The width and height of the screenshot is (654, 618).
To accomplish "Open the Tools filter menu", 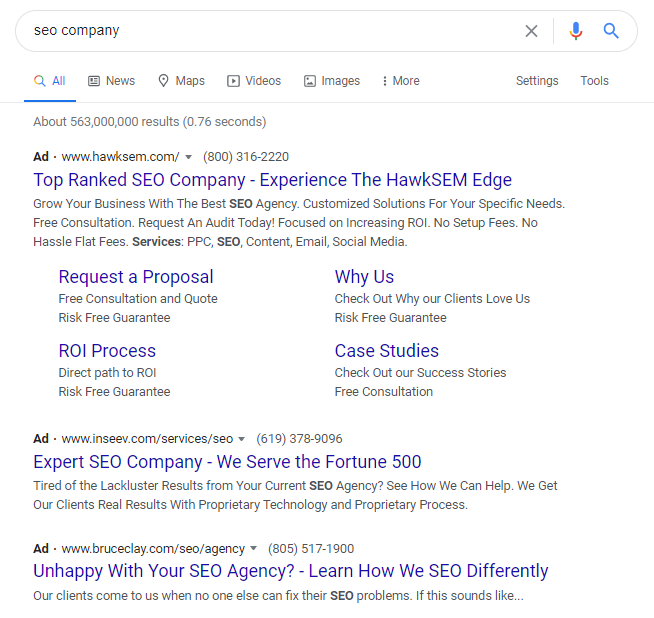I will pyautogui.click(x=594, y=81).
